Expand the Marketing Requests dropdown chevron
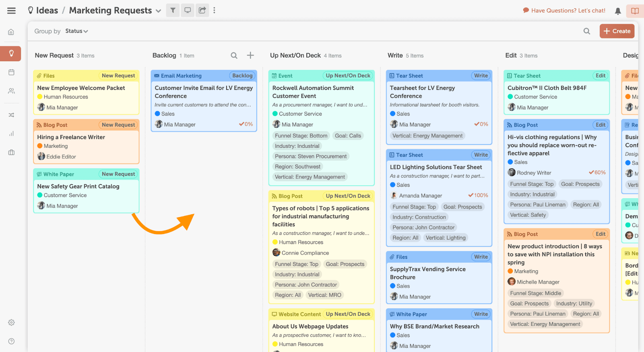644x352 pixels. point(158,11)
